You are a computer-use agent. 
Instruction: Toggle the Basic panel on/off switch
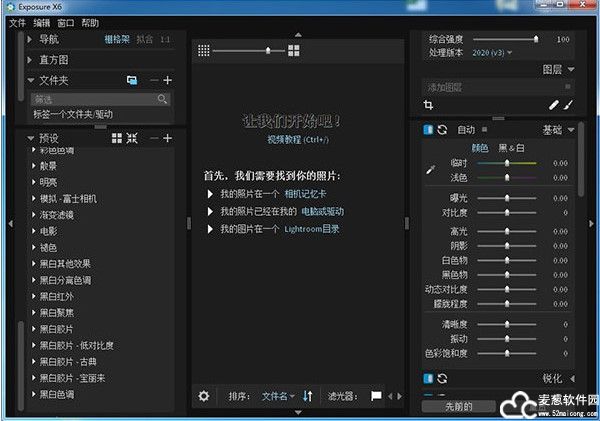pyautogui.click(x=428, y=130)
